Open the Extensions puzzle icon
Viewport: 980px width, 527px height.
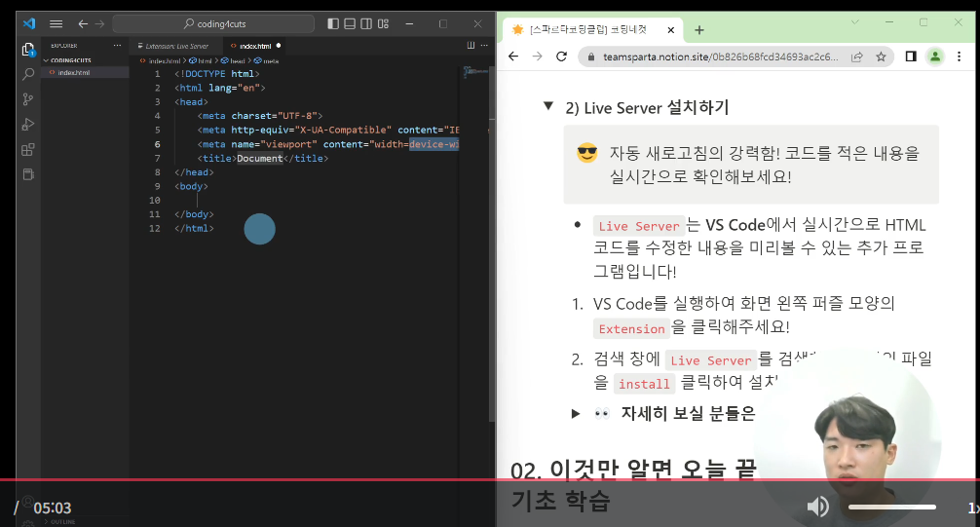(x=28, y=149)
